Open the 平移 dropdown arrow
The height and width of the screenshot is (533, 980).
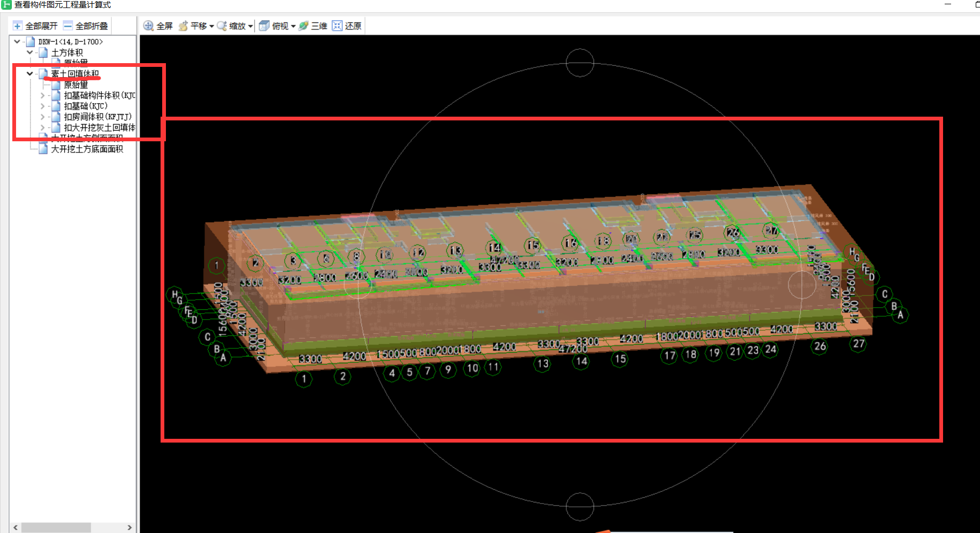[211, 26]
